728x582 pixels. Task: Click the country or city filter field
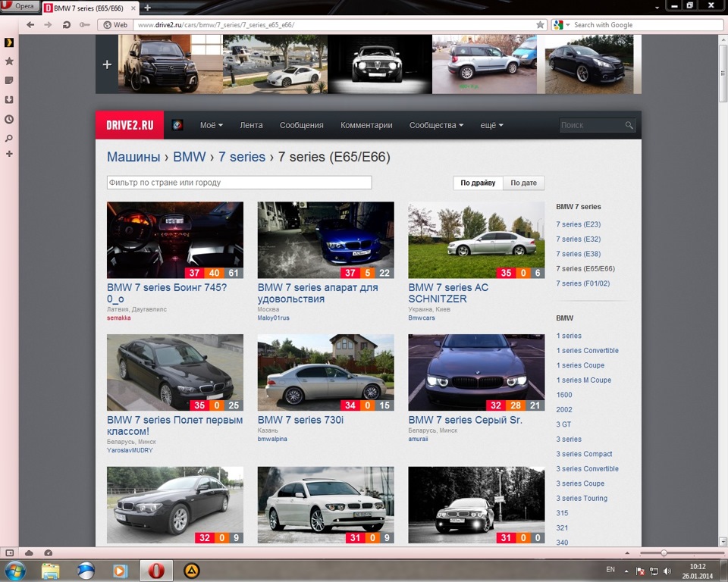coord(239,182)
